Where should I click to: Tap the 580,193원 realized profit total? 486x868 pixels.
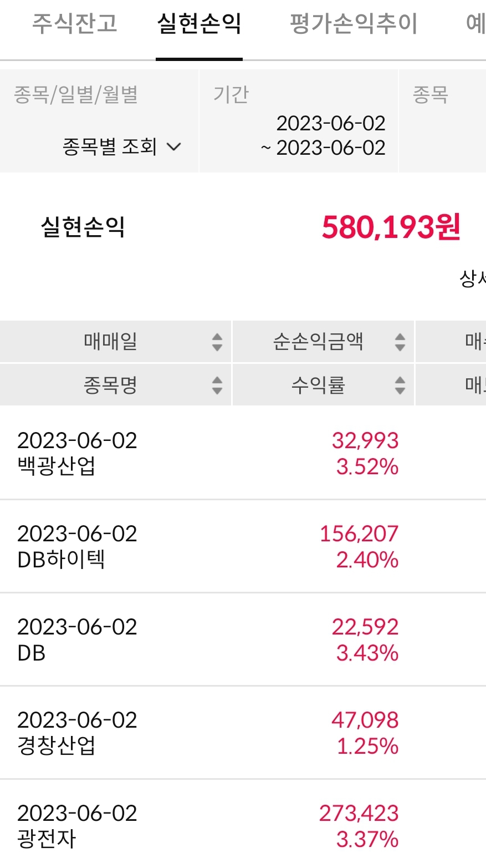coord(391,227)
